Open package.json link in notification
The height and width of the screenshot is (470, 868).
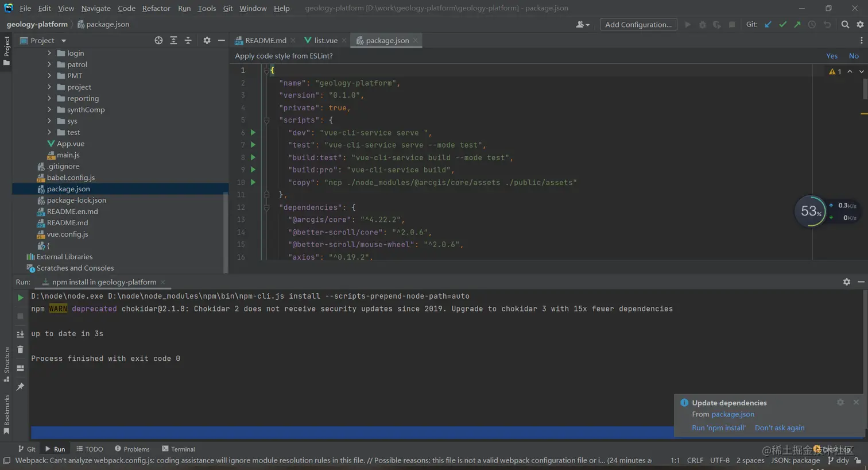733,414
